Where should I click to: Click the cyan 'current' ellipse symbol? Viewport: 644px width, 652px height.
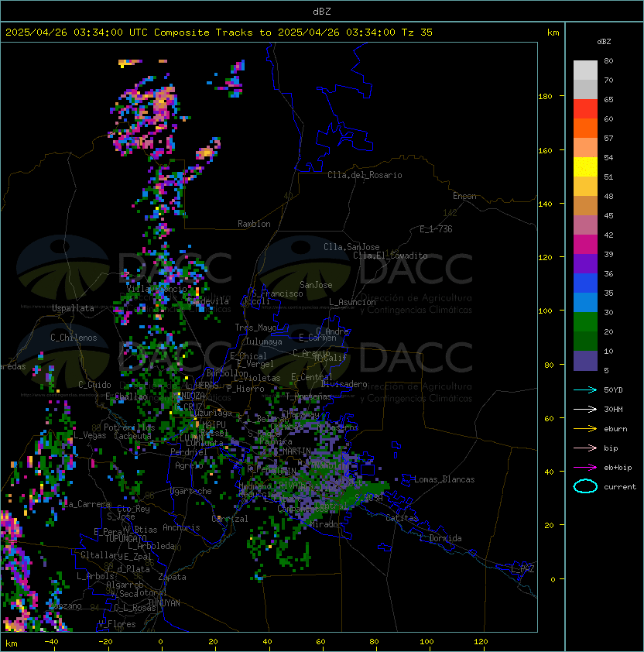click(x=585, y=486)
